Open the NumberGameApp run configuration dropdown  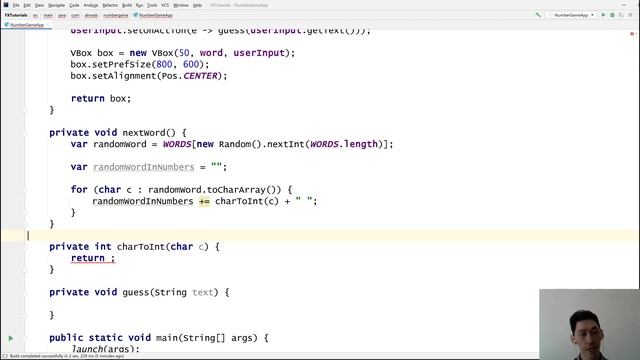(x=573, y=15)
